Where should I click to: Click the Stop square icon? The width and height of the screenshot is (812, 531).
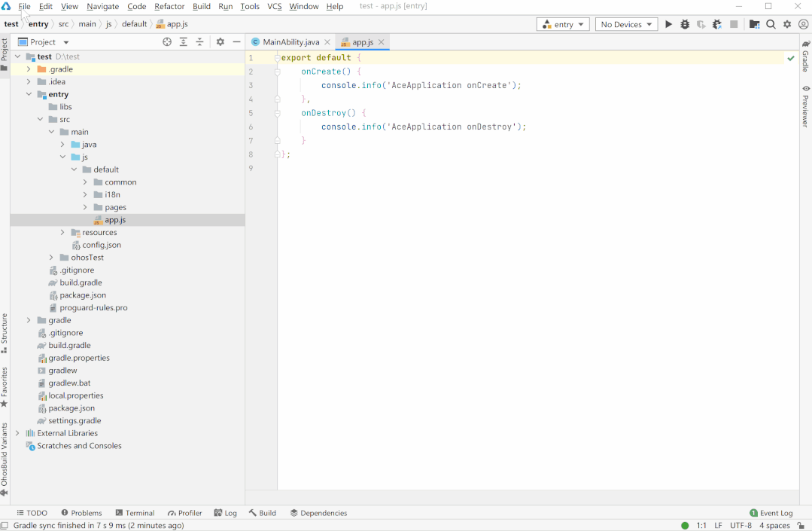(734, 24)
